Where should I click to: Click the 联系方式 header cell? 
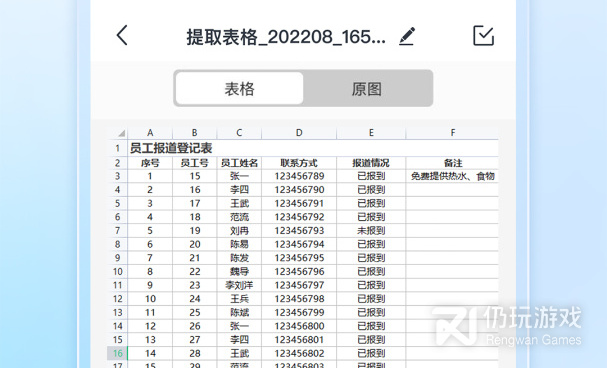[x=299, y=163]
